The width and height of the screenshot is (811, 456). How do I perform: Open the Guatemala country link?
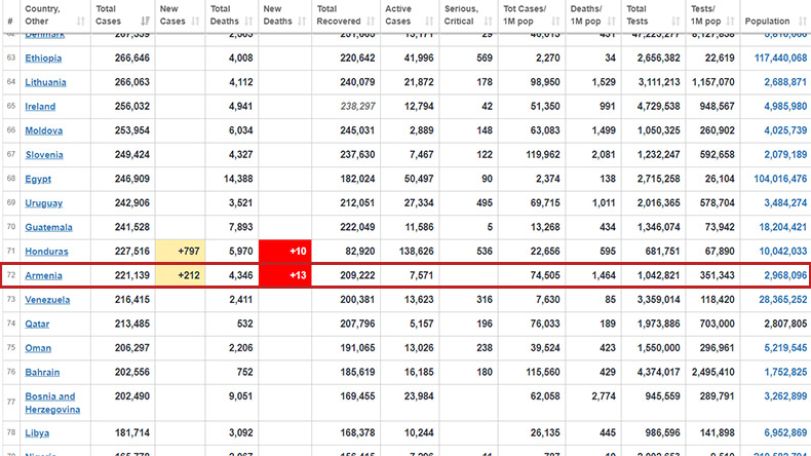49,227
